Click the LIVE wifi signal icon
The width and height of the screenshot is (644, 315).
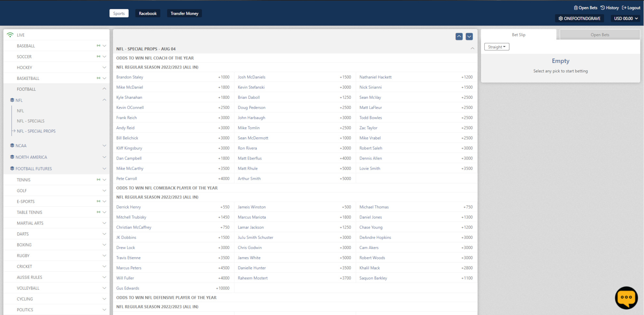click(x=10, y=35)
